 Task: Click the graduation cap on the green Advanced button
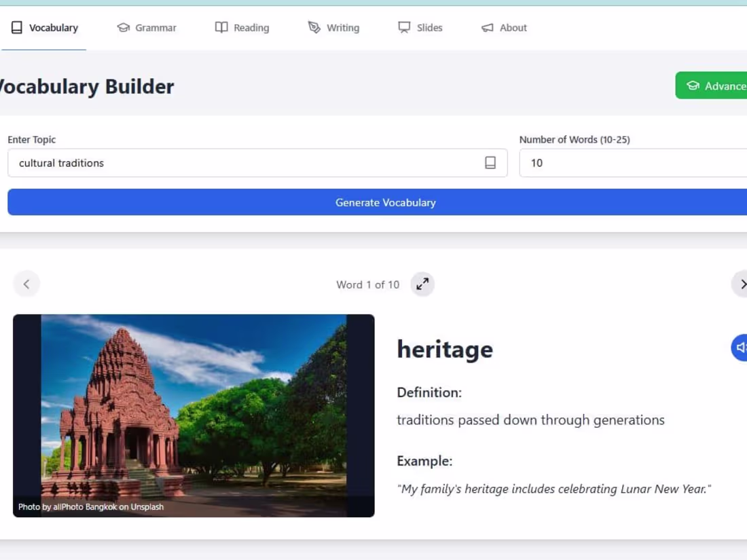coord(693,86)
